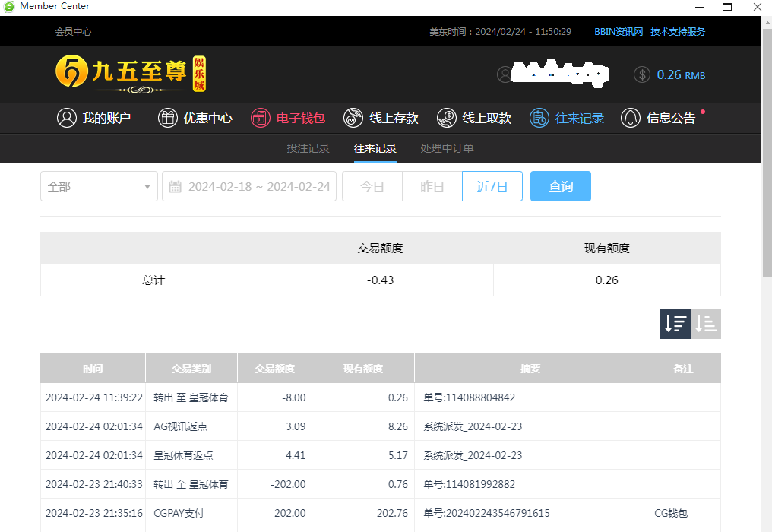Image resolution: width=772 pixels, height=532 pixels.
Task: Click the dollar coin balance icon
Action: click(643, 74)
